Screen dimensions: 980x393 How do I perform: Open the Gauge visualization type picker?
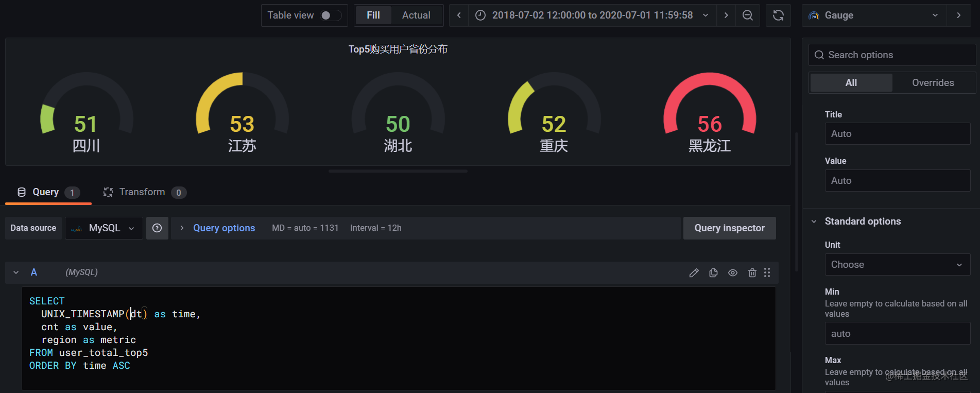[874, 15]
